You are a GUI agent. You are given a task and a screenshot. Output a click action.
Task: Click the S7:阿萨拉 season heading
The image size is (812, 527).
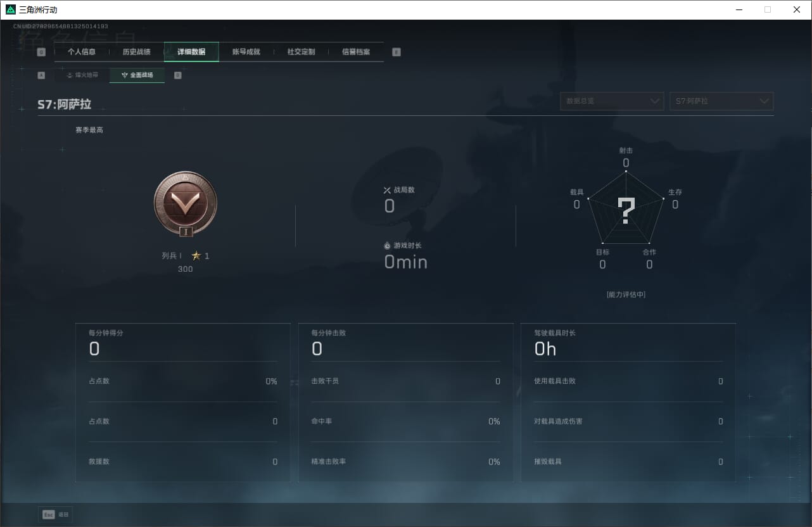click(65, 105)
